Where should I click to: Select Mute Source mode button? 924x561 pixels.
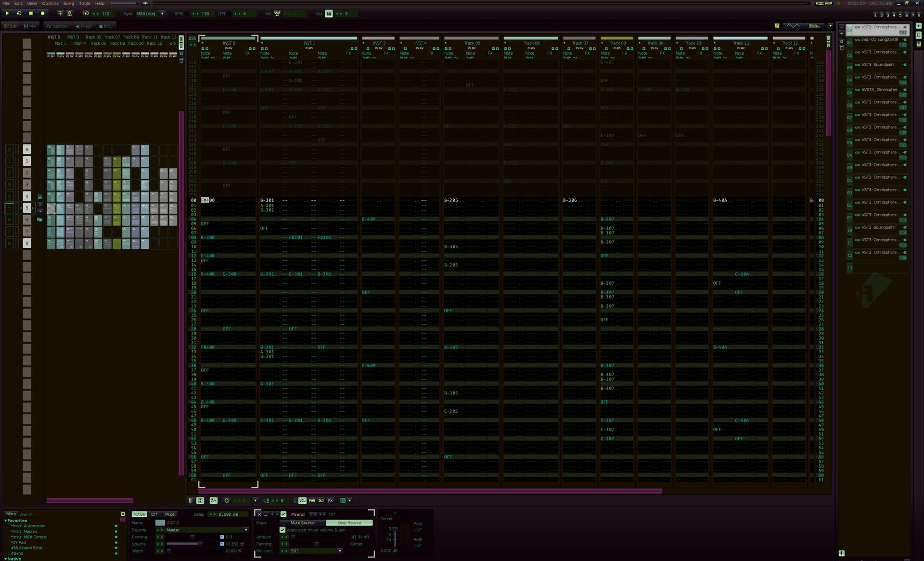coord(302,523)
